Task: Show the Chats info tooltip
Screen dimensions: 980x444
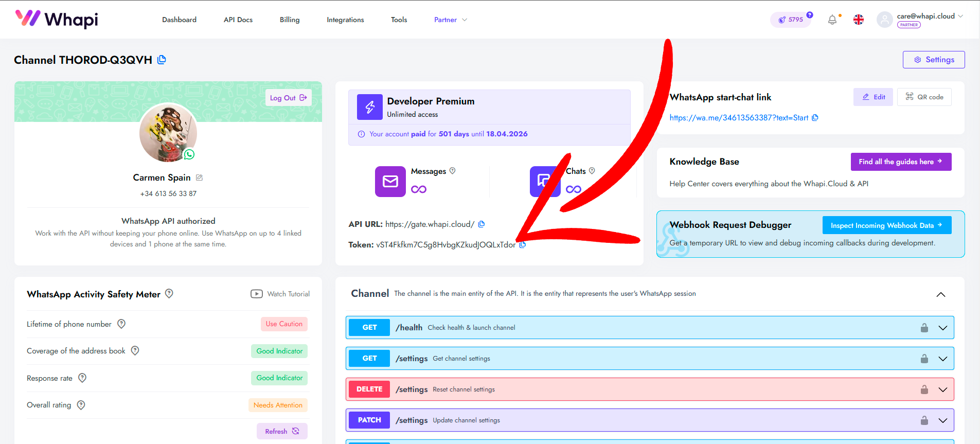Action: click(592, 171)
